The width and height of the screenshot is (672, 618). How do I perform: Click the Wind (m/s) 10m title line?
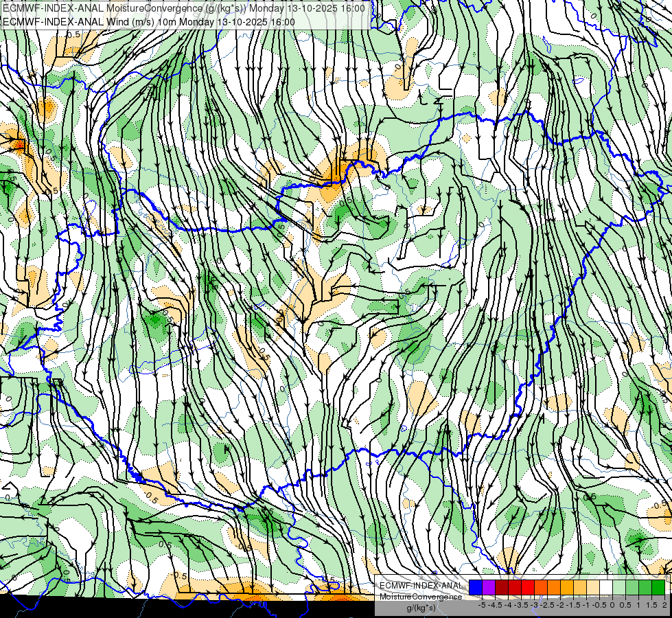[x=149, y=22]
